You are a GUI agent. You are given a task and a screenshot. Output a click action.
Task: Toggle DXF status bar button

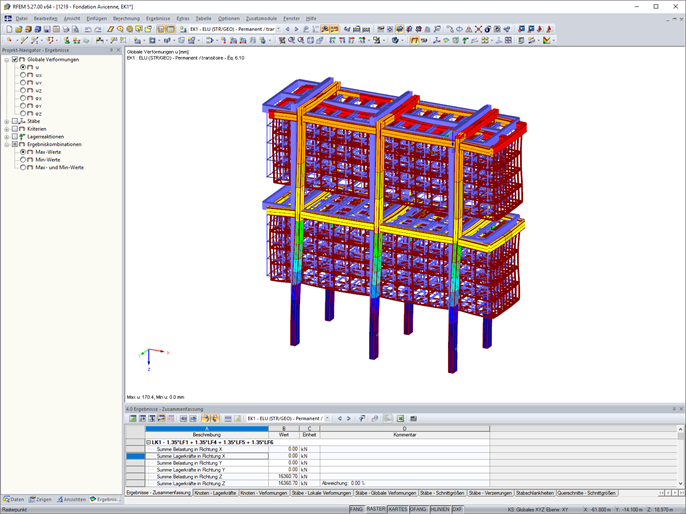coord(457,510)
